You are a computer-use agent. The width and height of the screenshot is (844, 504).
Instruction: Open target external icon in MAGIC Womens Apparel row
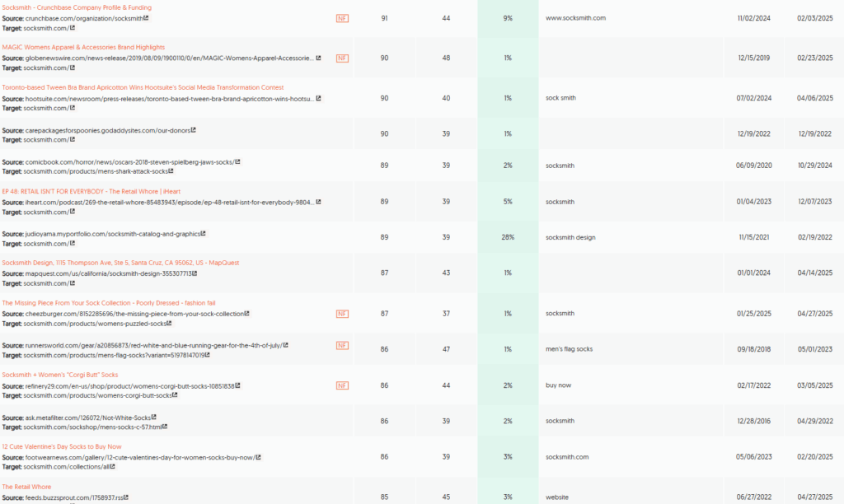pyautogui.click(x=73, y=68)
